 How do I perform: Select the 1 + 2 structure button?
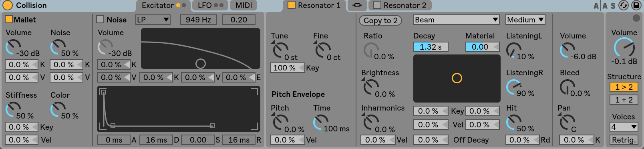(x=624, y=100)
